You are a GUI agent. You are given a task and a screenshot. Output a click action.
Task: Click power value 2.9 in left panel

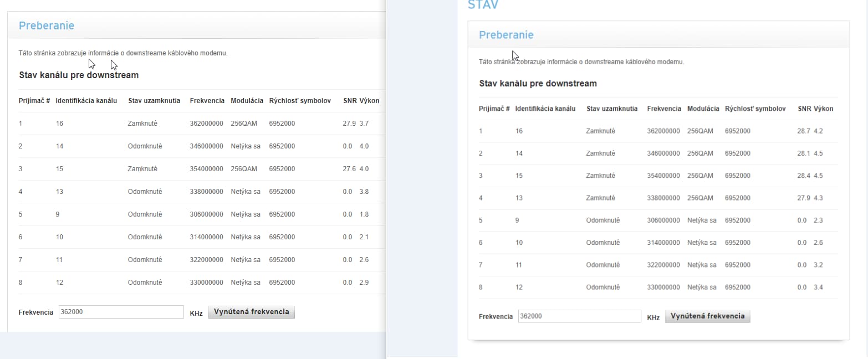click(364, 283)
